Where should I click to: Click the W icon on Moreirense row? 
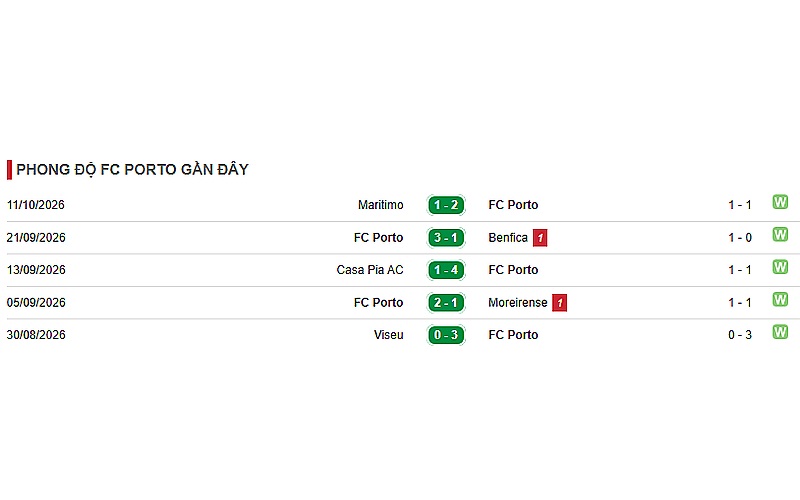coord(780,299)
